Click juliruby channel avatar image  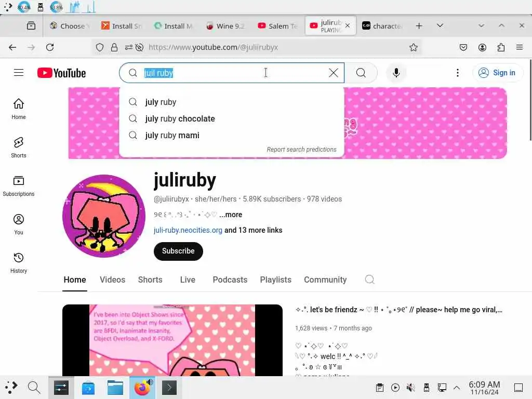pos(104,216)
